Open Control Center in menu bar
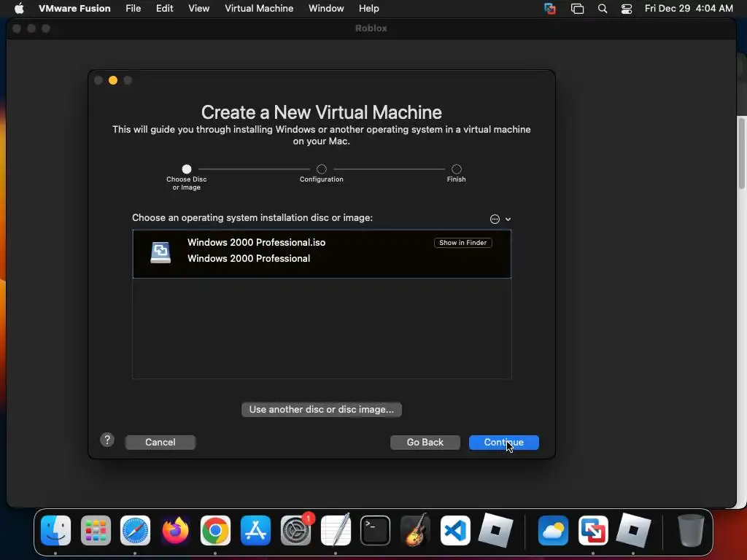Image resolution: width=747 pixels, height=560 pixels. (x=627, y=8)
